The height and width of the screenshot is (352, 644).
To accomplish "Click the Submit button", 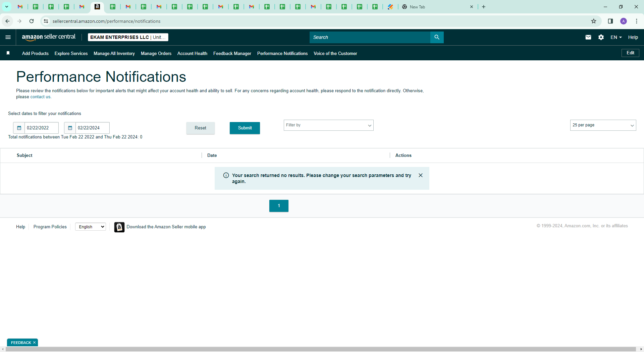I will pos(245,128).
